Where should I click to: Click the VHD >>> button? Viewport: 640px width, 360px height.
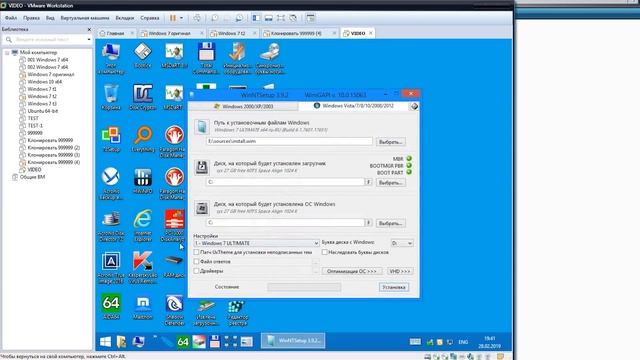point(400,271)
